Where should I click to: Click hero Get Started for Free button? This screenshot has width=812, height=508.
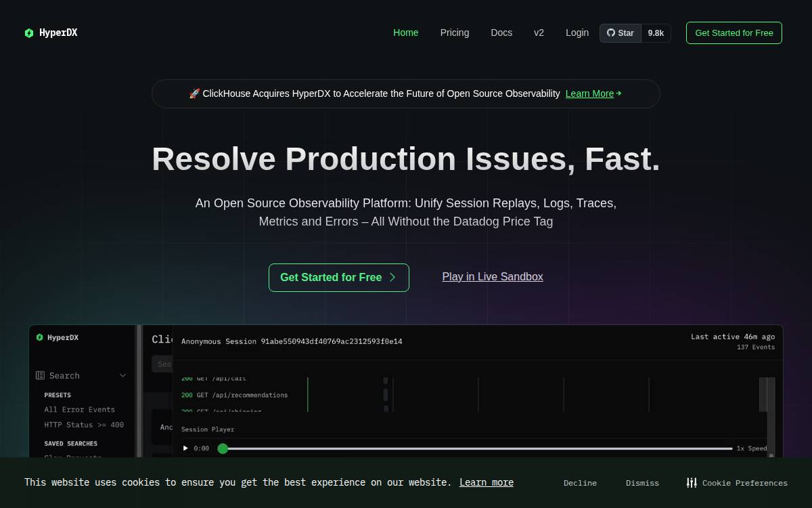(339, 278)
